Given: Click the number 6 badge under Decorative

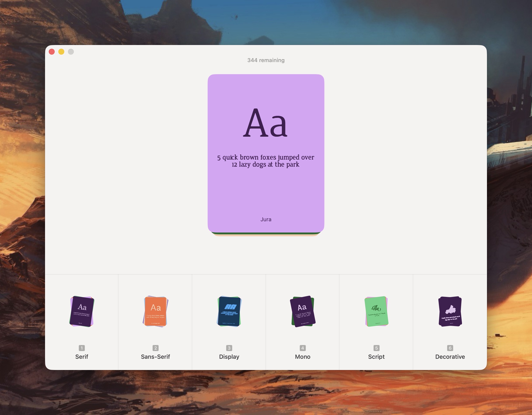Looking at the screenshot, I should pyautogui.click(x=450, y=348).
